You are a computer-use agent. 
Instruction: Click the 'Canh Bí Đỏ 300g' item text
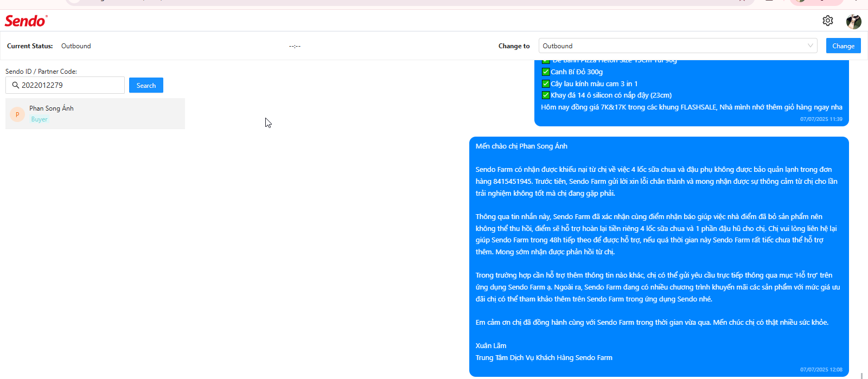tap(577, 72)
